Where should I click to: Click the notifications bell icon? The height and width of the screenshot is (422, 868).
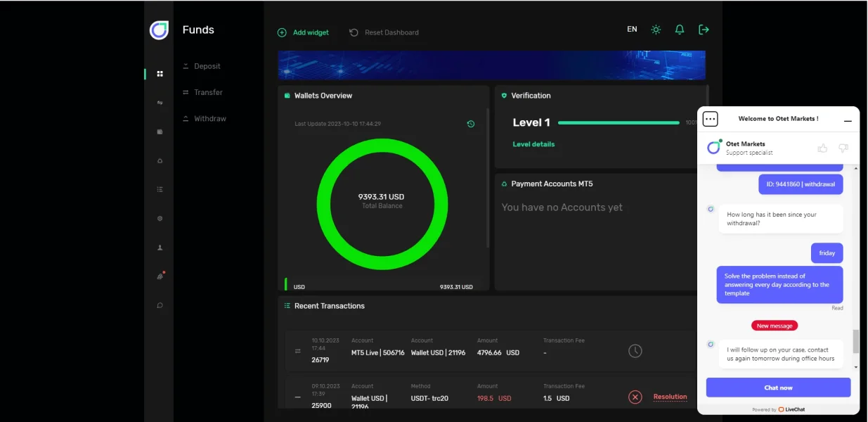tap(680, 30)
